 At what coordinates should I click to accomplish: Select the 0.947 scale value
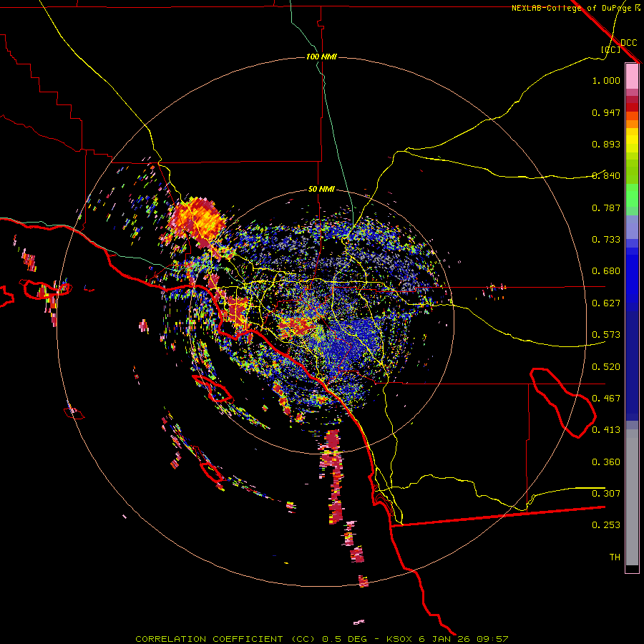pos(606,112)
